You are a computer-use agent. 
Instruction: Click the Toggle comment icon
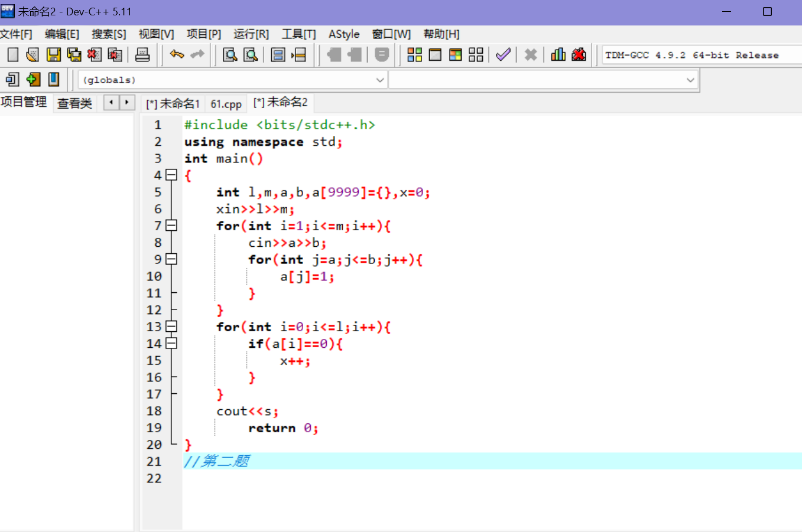(x=382, y=55)
